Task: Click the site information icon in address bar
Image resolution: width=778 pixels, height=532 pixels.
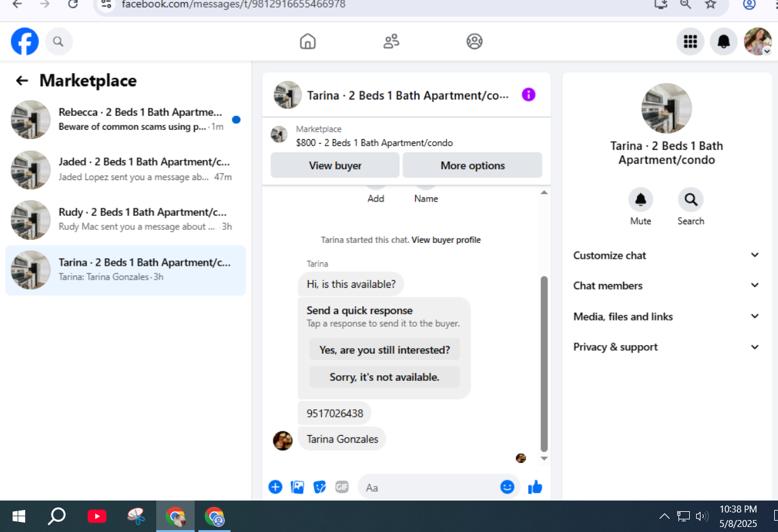Action: (106, 4)
